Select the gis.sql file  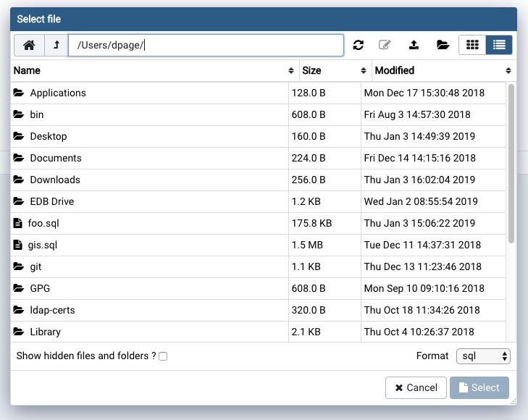point(42,245)
